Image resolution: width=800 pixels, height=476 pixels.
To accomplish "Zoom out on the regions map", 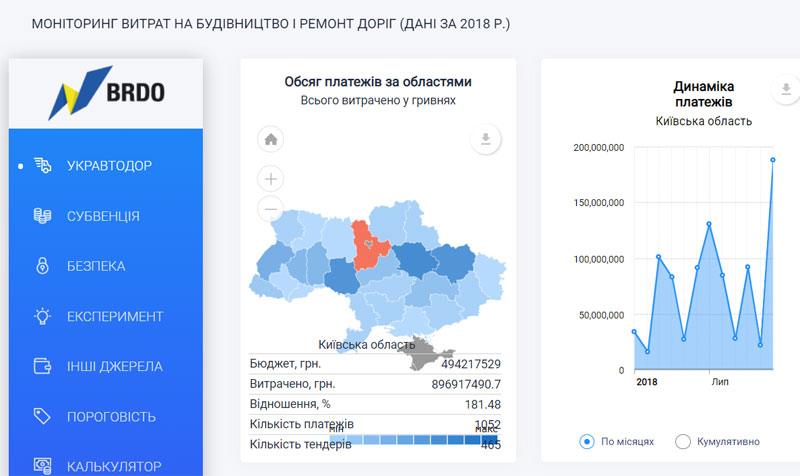I will point(271,209).
